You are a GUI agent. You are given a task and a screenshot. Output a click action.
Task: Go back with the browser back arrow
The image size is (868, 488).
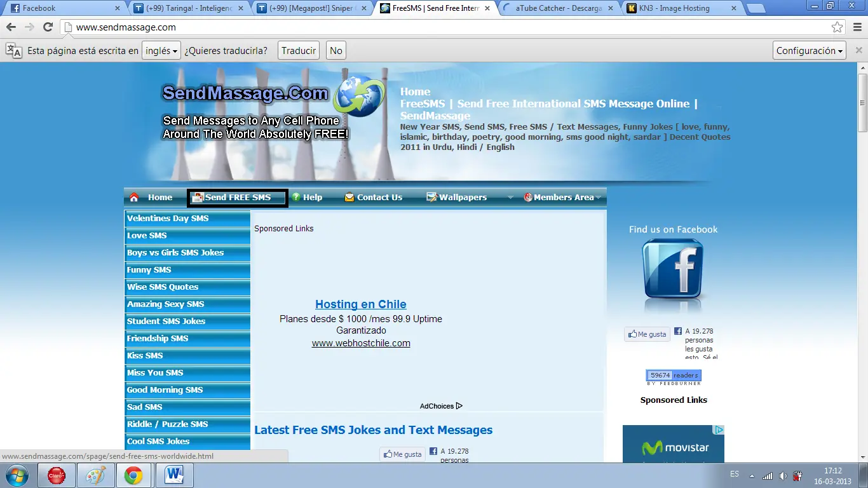11,27
